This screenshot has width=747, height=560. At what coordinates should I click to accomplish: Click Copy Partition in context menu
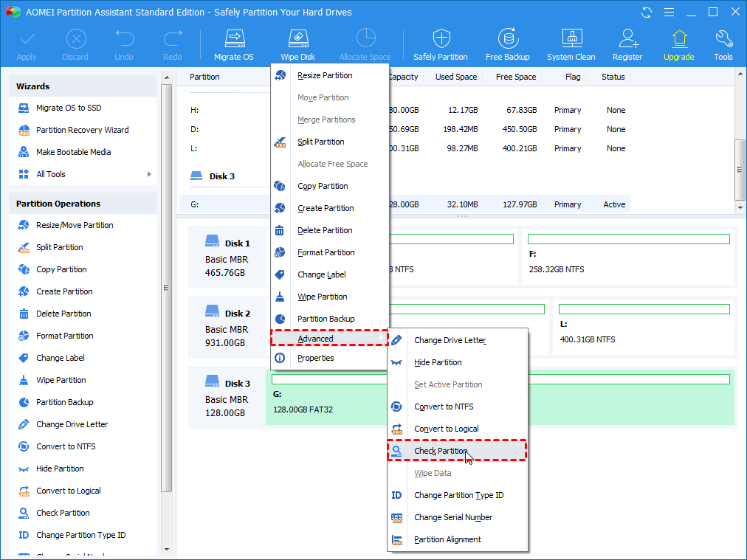[x=329, y=186]
